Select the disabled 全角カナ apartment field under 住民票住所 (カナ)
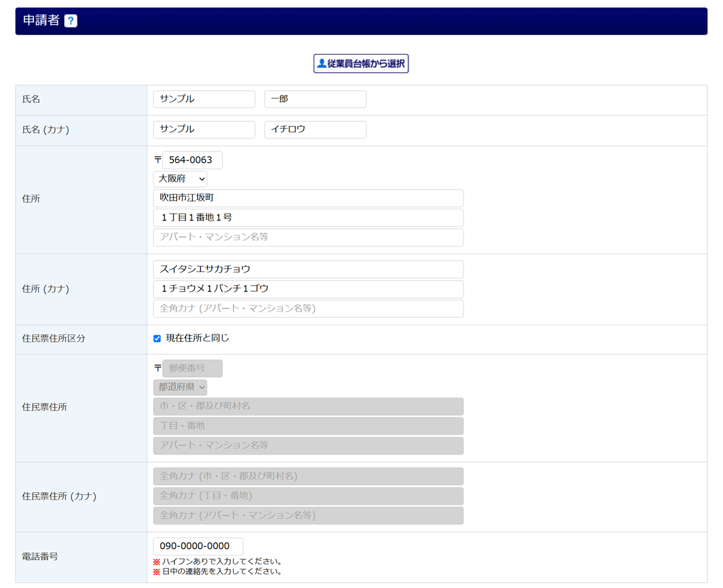 pyautogui.click(x=308, y=516)
